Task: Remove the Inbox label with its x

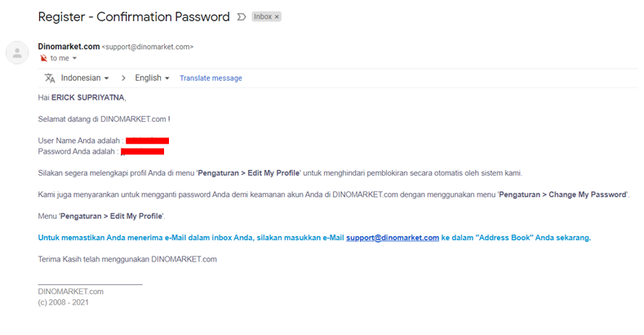Action: pyautogui.click(x=277, y=17)
